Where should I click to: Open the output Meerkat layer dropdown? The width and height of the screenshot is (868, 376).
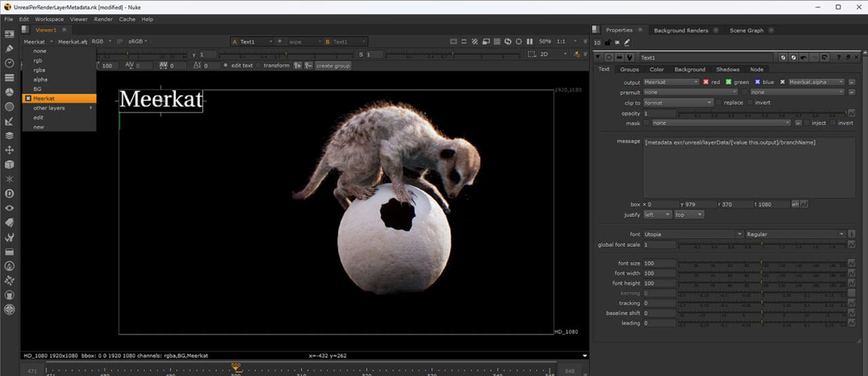pyautogui.click(x=671, y=82)
